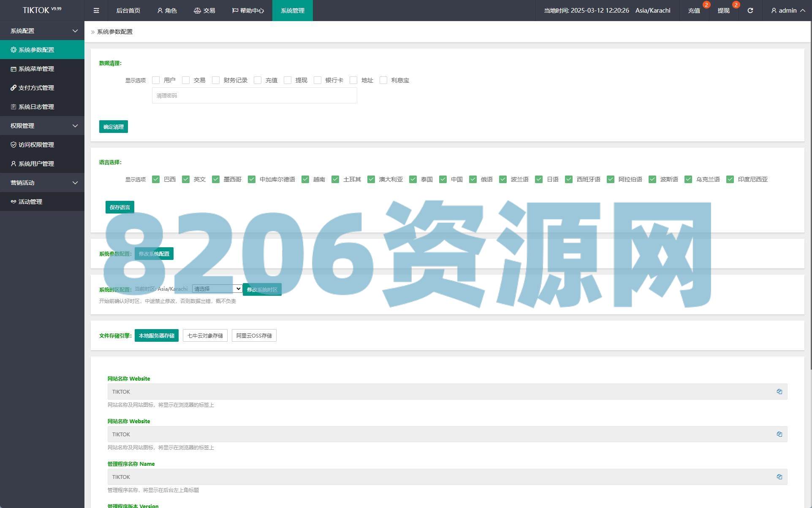Click the gear icon beside 系统参数配置
The image size is (812, 508).
click(14, 50)
